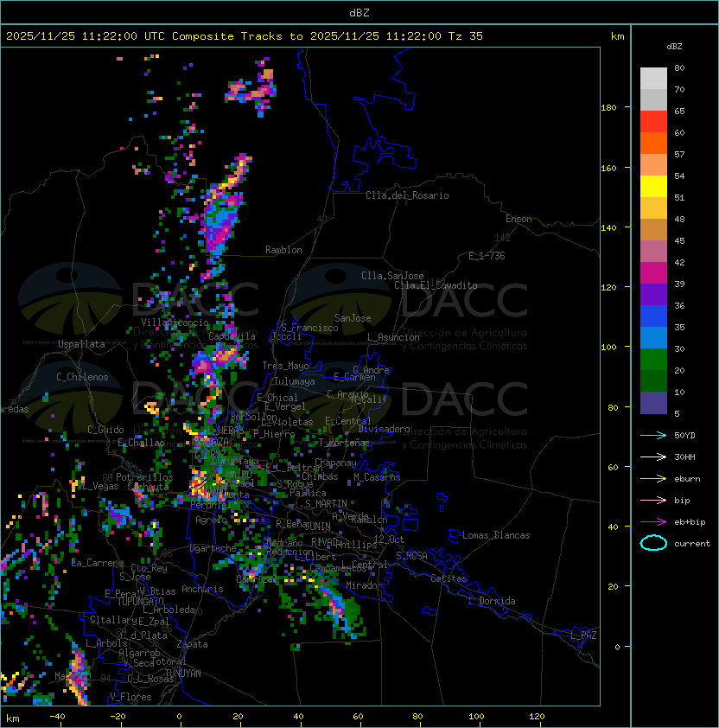
Task: Click the 'Ugarteche' map label
Action: coord(213,548)
